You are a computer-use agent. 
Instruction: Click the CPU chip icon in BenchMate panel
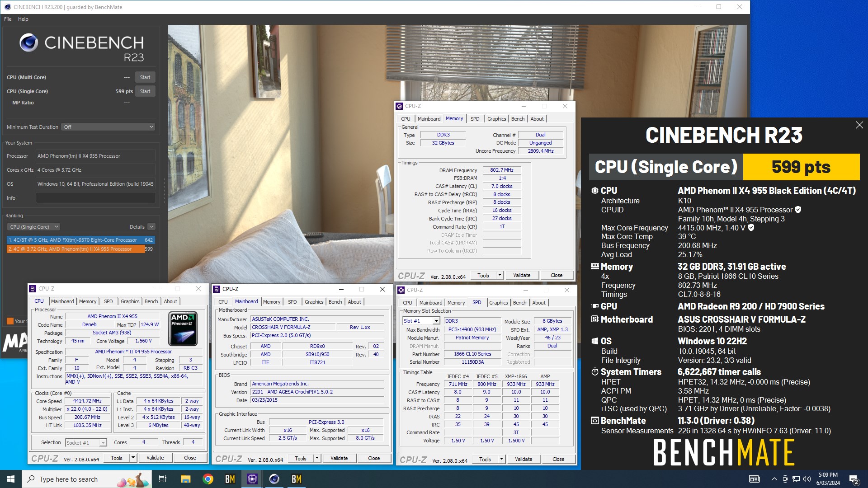pyautogui.click(x=594, y=191)
